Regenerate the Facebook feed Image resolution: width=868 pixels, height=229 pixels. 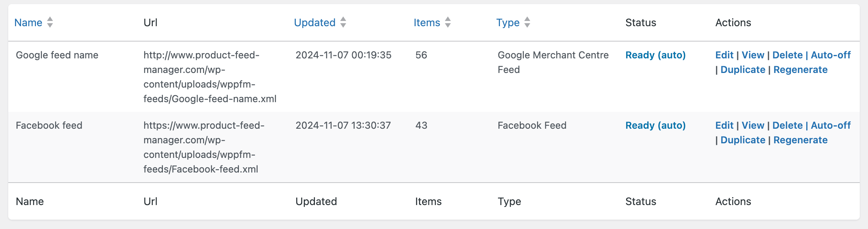click(800, 140)
